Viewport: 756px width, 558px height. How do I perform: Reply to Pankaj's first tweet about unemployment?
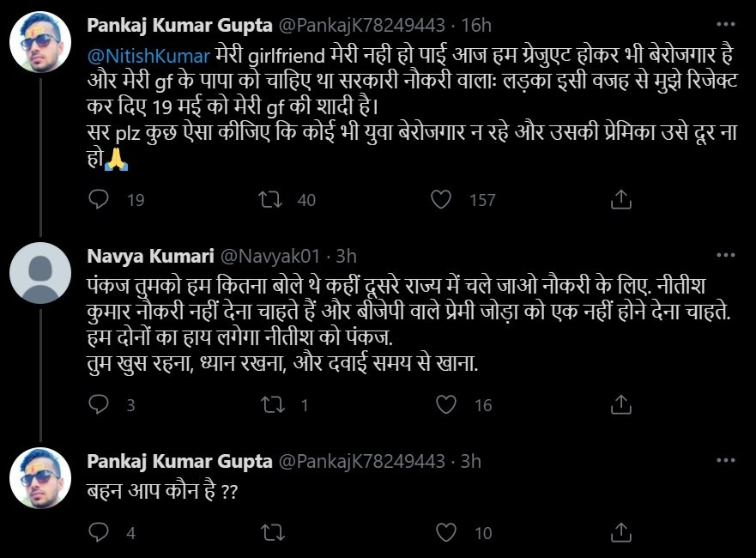click(x=100, y=200)
